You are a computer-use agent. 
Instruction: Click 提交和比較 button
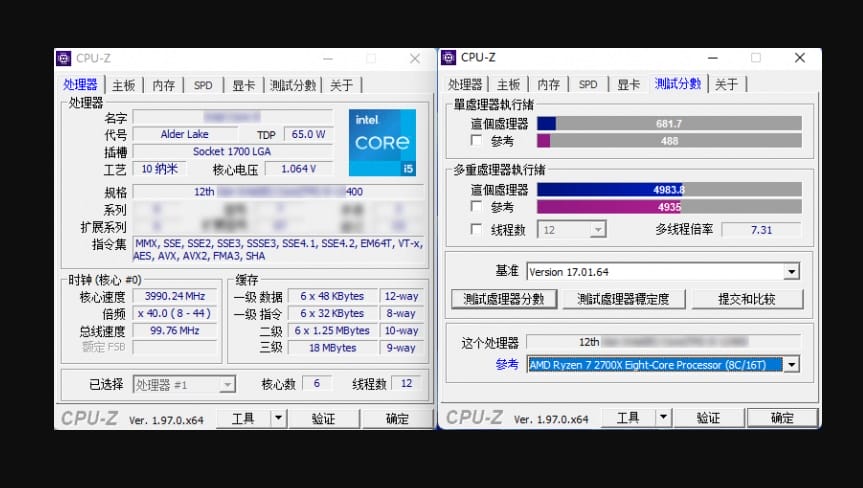click(x=747, y=299)
